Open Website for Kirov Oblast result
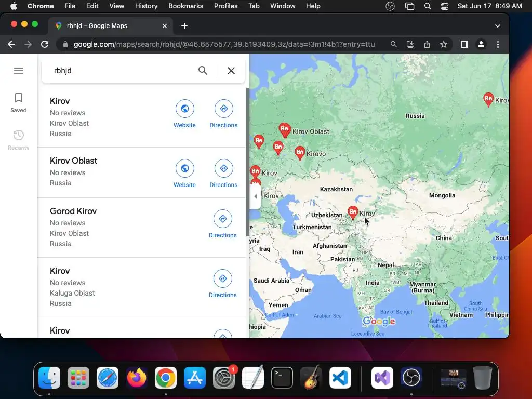This screenshot has width=532, height=399. 184,174
